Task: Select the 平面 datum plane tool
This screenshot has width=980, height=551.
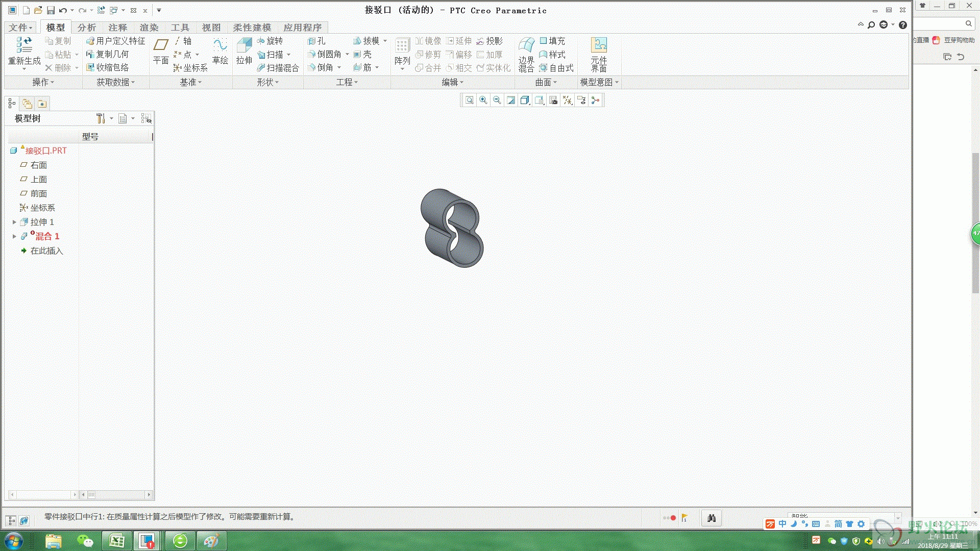Action: tap(161, 51)
